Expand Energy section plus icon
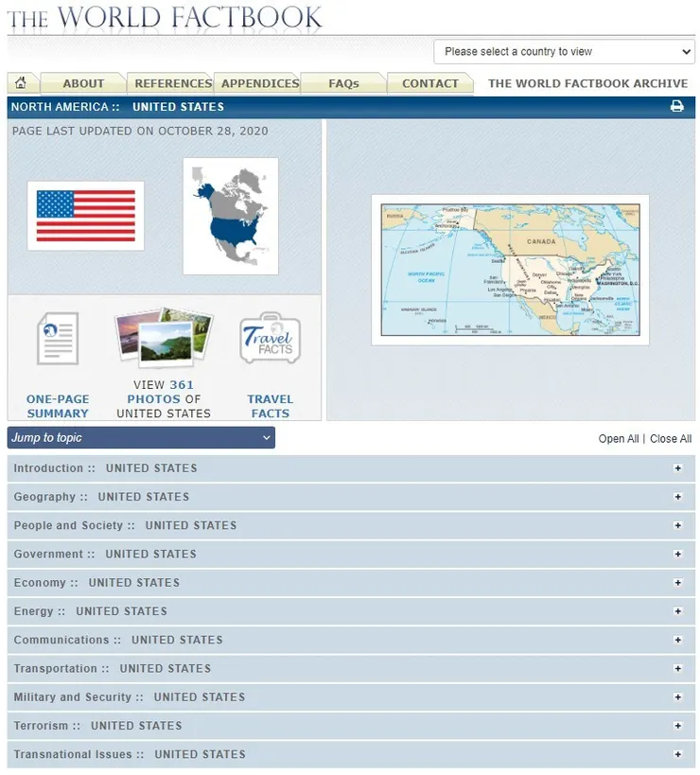The width and height of the screenshot is (700, 775). click(x=677, y=611)
